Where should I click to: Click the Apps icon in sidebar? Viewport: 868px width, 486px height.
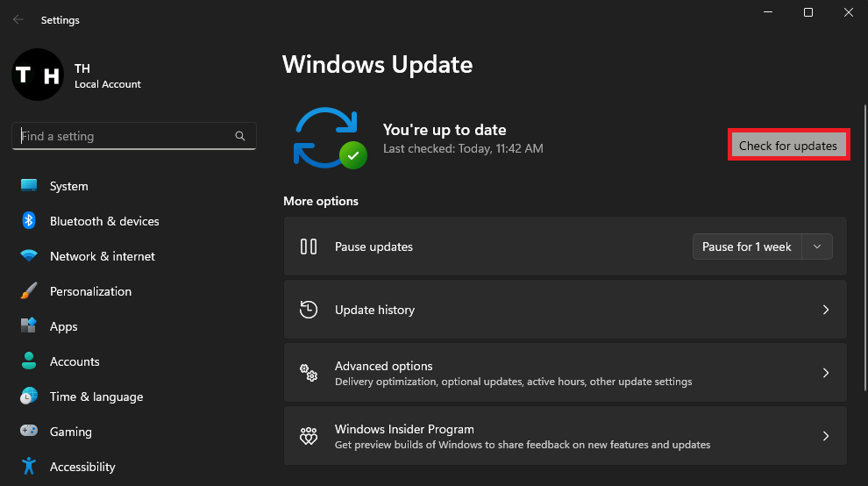click(29, 325)
